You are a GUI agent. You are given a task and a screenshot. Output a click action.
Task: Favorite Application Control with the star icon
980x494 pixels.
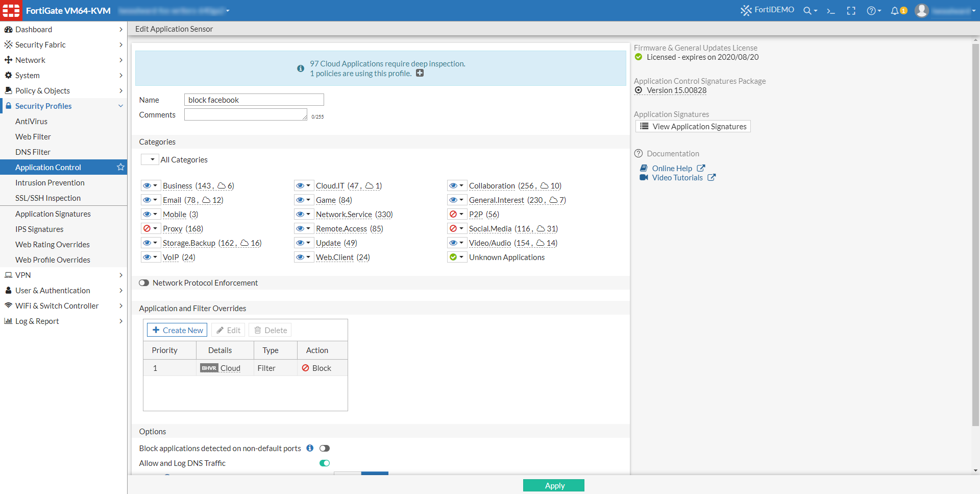(120, 167)
